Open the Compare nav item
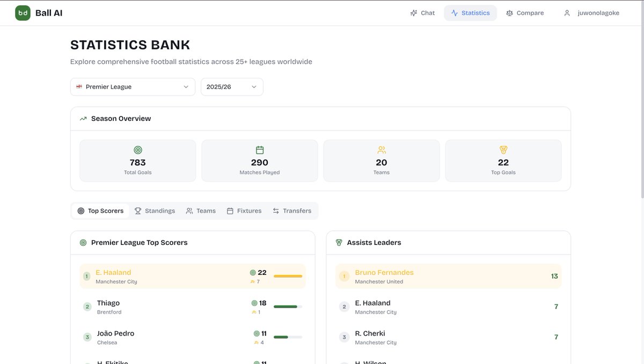The height and width of the screenshot is (364, 644). [525, 13]
